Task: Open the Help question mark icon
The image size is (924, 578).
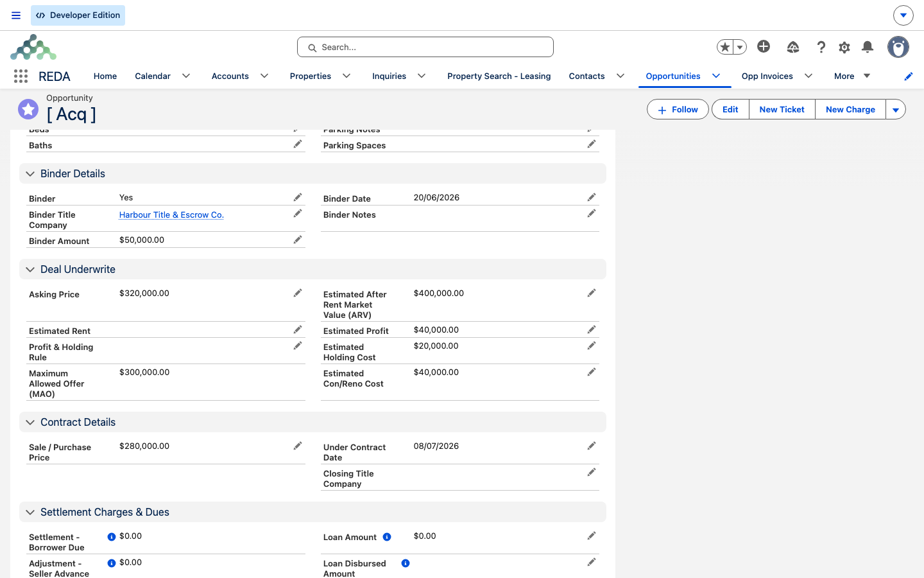Action: (x=821, y=47)
